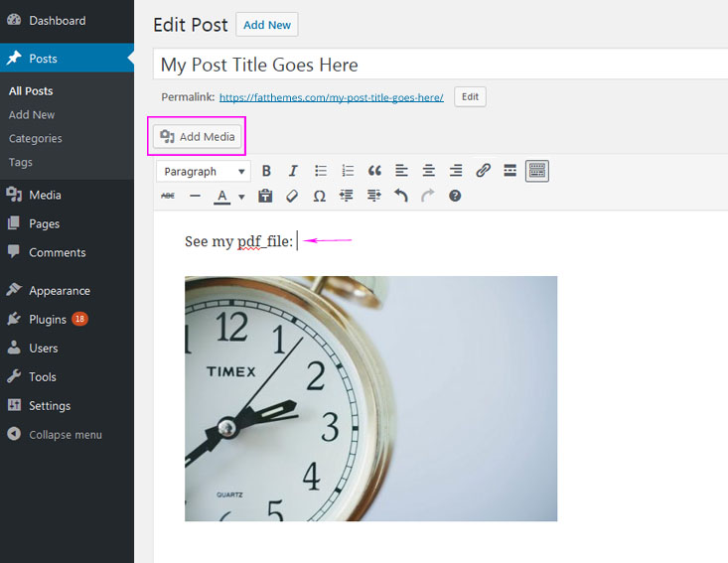Open the Media menu
728x563 pixels.
[67, 195]
